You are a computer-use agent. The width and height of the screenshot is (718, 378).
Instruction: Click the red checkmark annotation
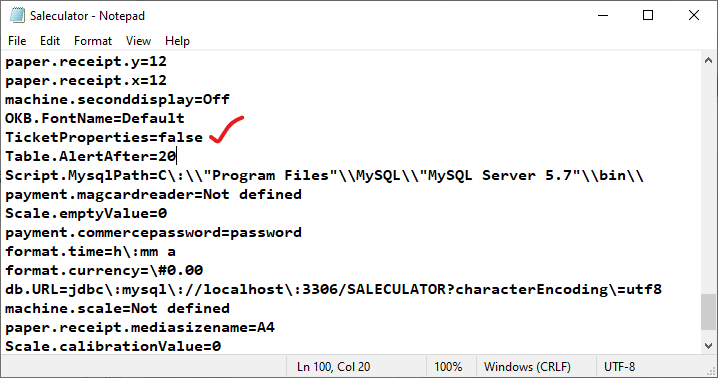click(x=226, y=130)
